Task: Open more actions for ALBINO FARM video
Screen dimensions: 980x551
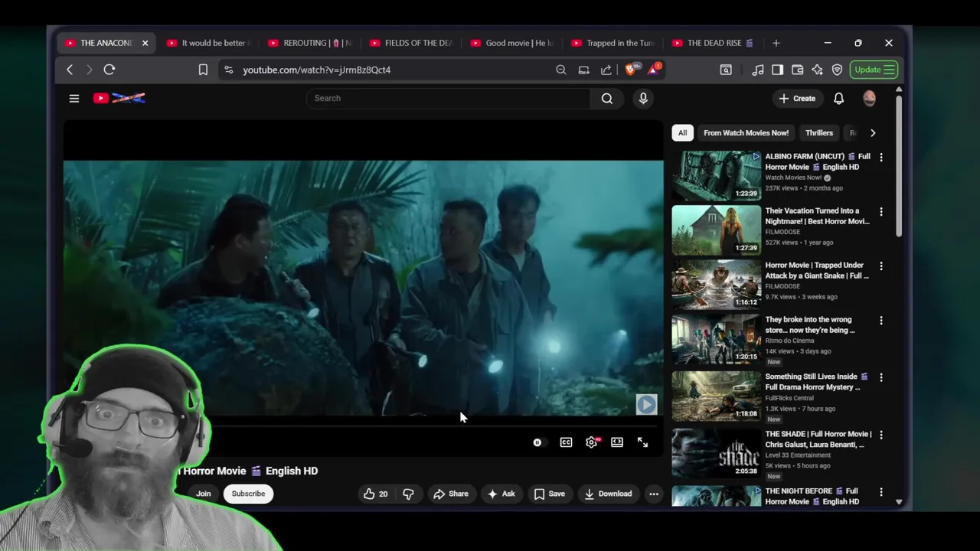Action: pyautogui.click(x=881, y=157)
